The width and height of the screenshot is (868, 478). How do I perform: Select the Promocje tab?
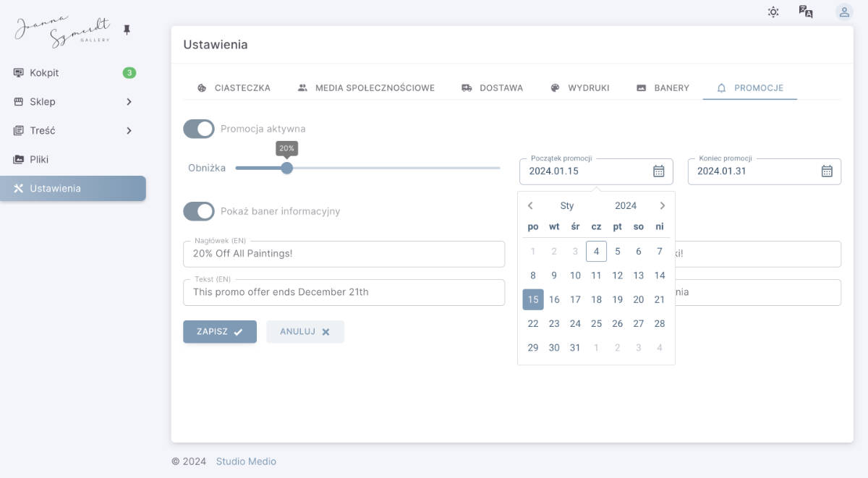point(750,88)
